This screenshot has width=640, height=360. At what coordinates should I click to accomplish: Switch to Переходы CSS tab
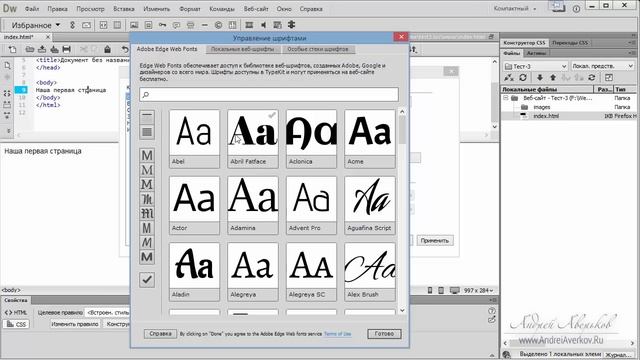[570, 42]
